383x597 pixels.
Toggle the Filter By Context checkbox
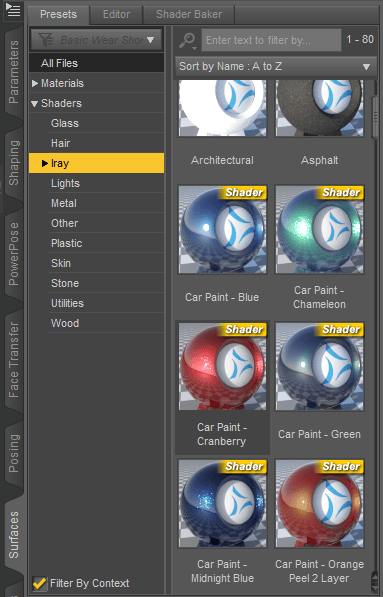point(39,583)
